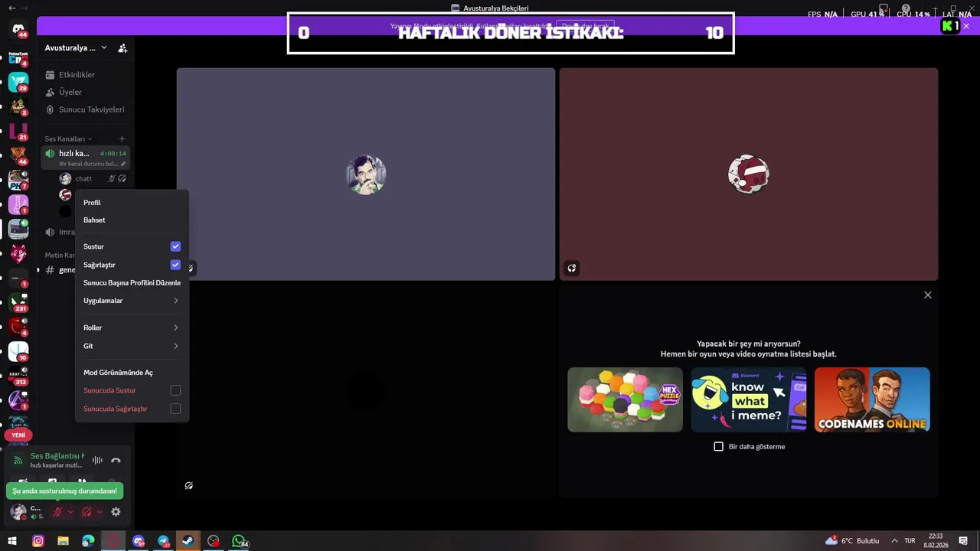The height and width of the screenshot is (551, 980).
Task: Open Etkinlikler events section
Action: pos(77,75)
